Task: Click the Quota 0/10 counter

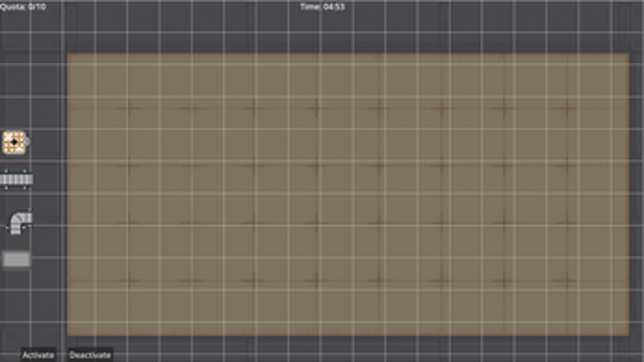Action: tap(23, 7)
